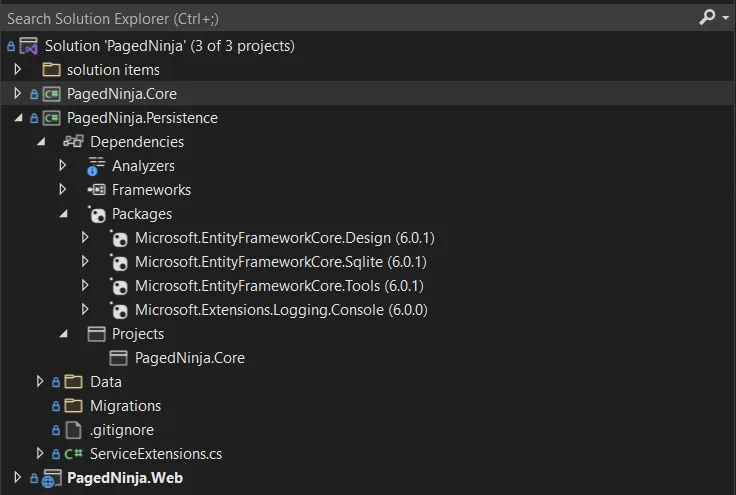This screenshot has height=495, width=736.
Task: Click the Visual Studio solution icon
Action: coord(29,46)
